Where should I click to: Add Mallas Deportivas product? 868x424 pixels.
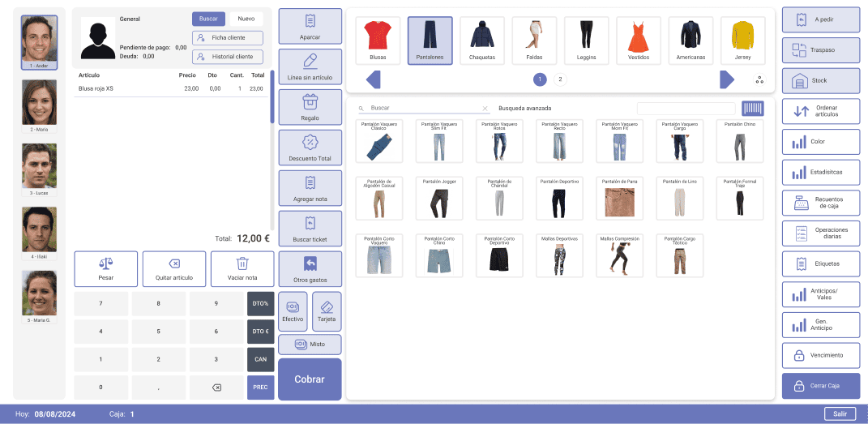tap(559, 255)
